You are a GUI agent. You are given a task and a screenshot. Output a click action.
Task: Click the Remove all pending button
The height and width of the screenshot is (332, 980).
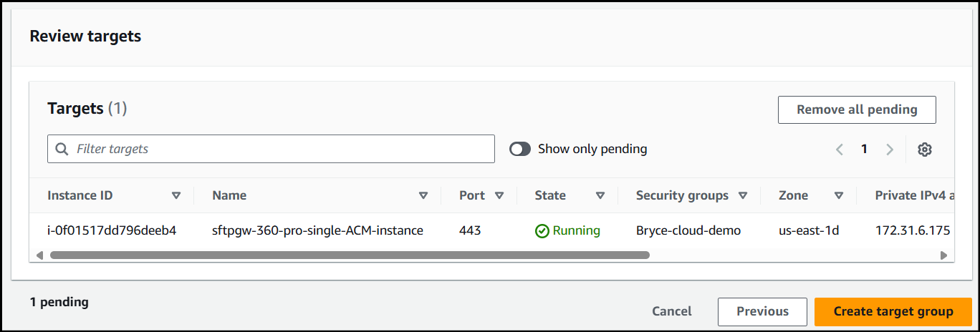857,110
